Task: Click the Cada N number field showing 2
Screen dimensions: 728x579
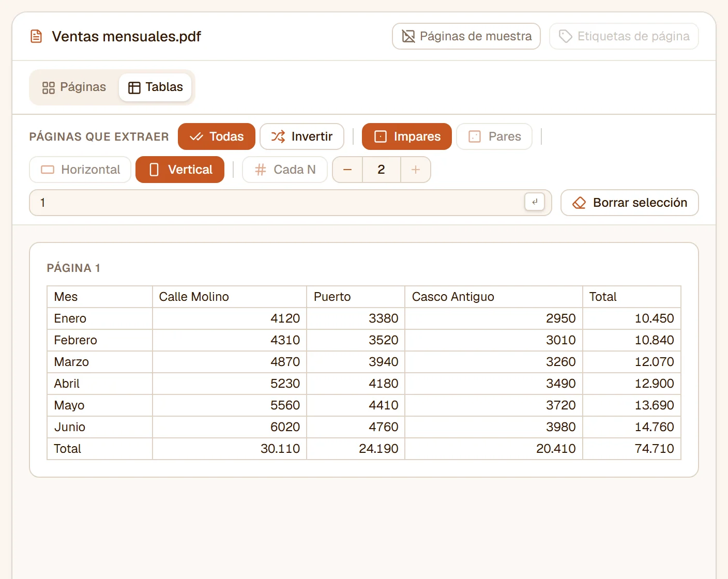Action: 382,170
